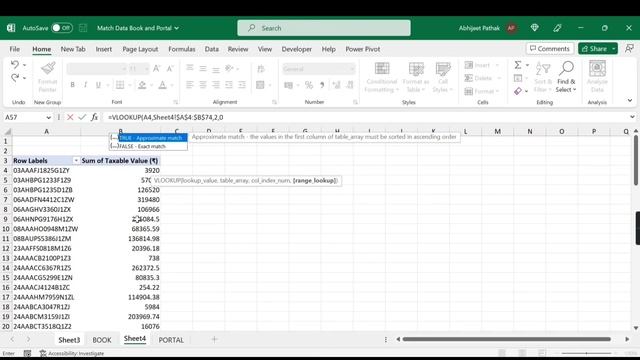This screenshot has width=640, height=360.
Task: Open workbook title dropdown
Action: point(176,28)
